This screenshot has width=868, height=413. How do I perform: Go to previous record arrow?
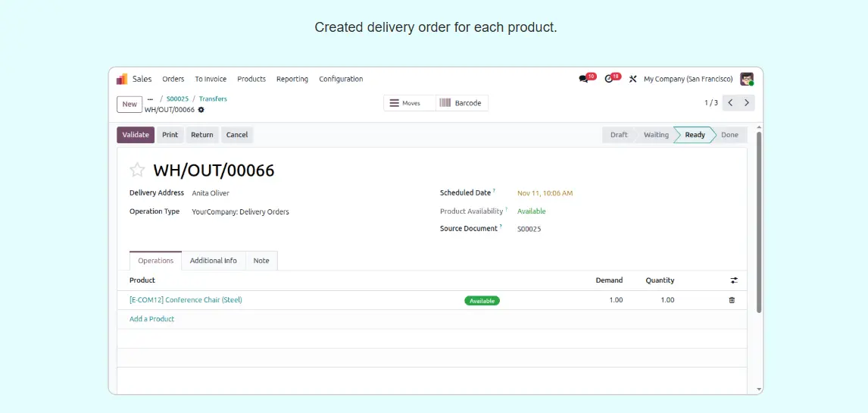point(730,103)
